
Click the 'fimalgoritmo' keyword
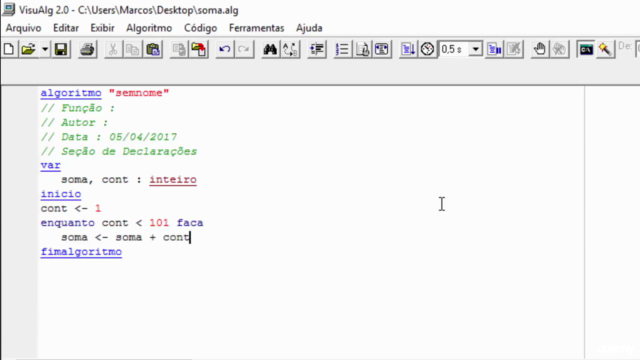(x=81, y=252)
